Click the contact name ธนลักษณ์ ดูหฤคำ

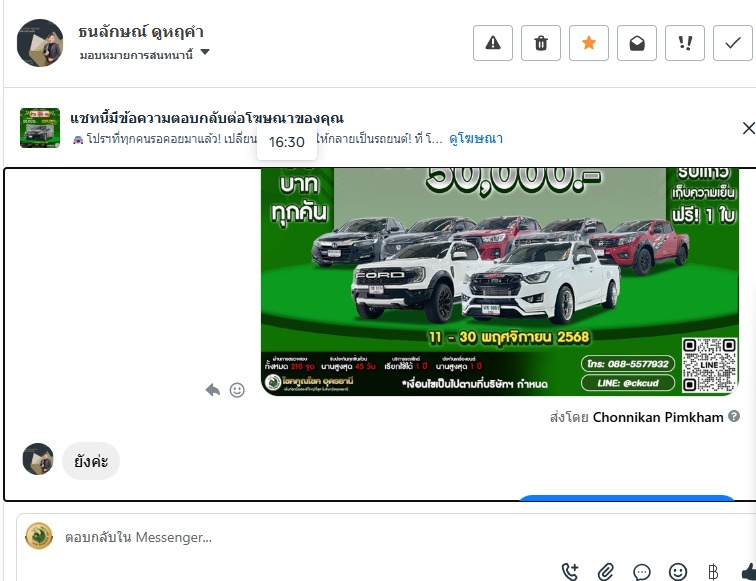tap(141, 32)
